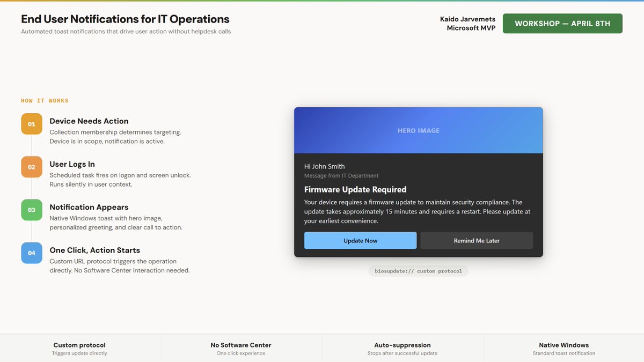Click the slide title End User Notifications
Image resolution: width=644 pixels, height=362 pixels.
[x=125, y=19]
